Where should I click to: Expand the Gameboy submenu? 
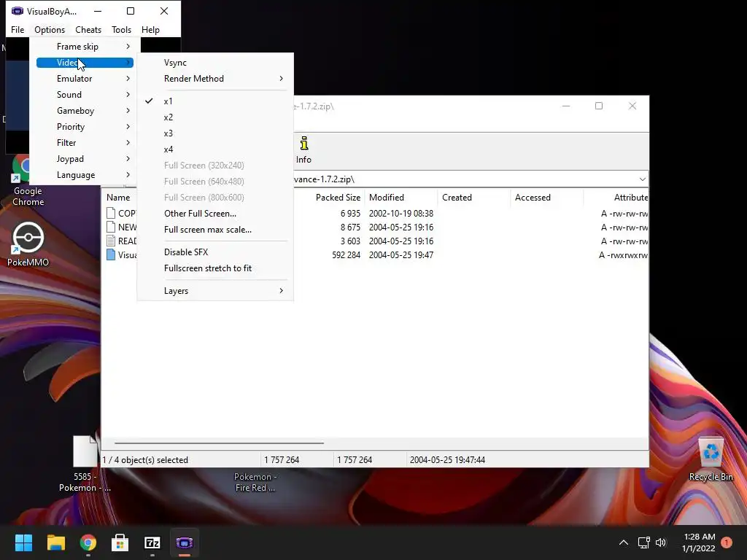pyautogui.click(x=85, y=111)
